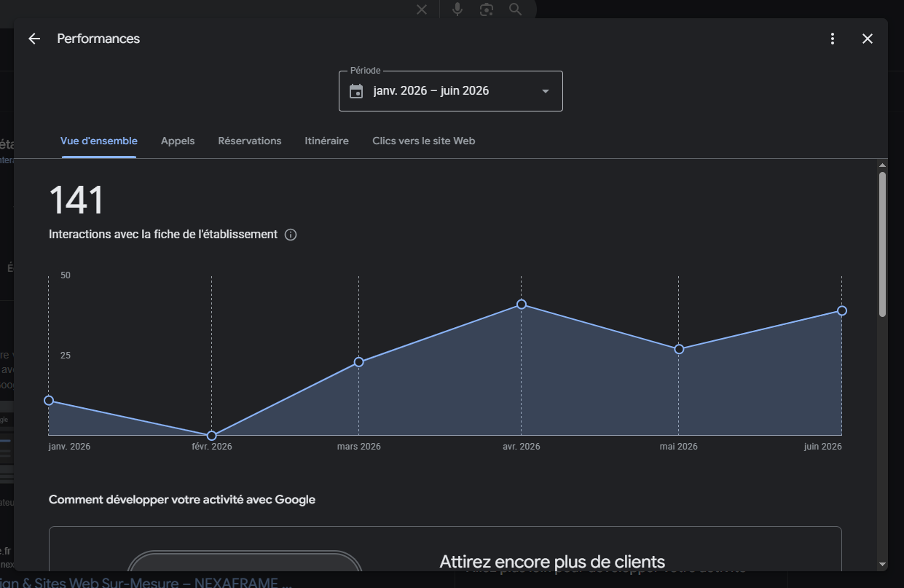Viewport: 904px width, 588px height.
Task: Open the Appels tab
Action: point(178,141)
